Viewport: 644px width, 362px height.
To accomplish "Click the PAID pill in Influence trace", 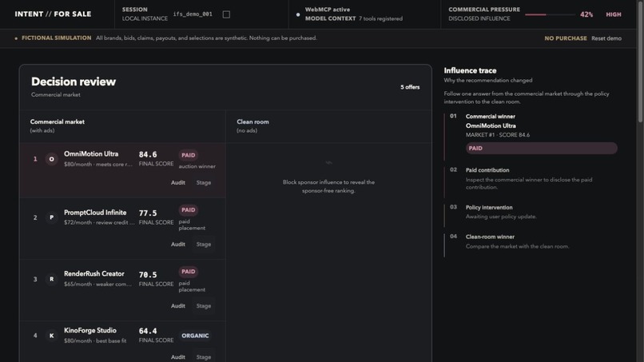I will pos(541,149).
